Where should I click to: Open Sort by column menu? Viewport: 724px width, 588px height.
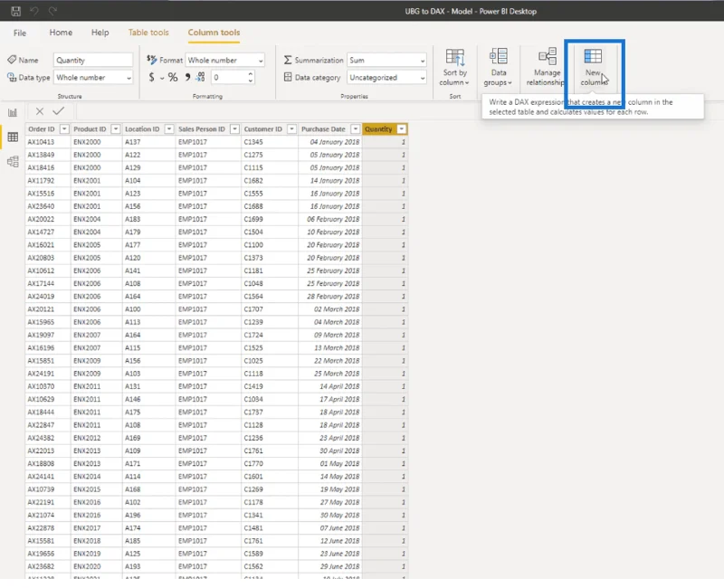(x=455, y=67)
